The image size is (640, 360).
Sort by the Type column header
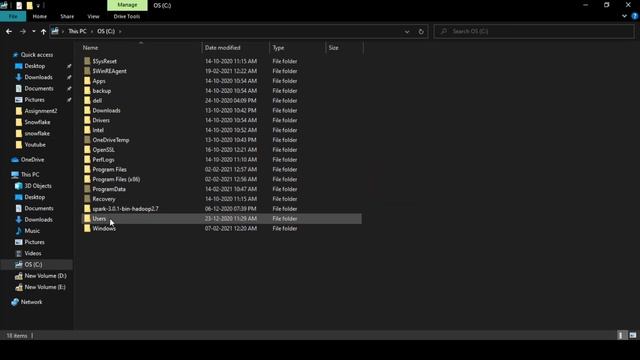pos(298,48)
